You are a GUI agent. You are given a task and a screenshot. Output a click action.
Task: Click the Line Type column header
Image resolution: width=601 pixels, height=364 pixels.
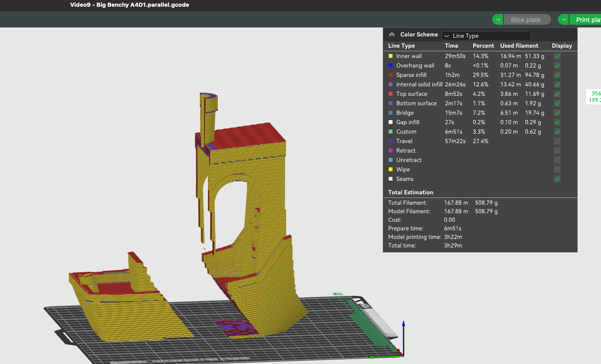[401, 46]
